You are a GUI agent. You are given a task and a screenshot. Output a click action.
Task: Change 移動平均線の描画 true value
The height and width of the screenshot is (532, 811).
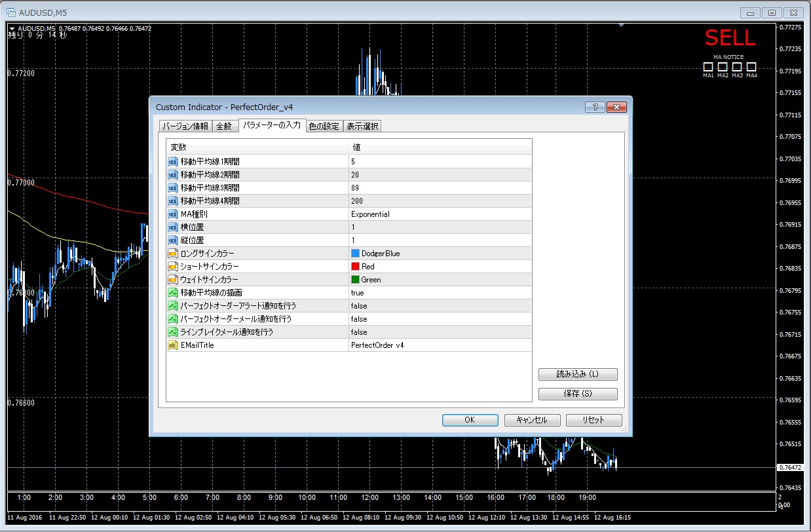[440, 292]
